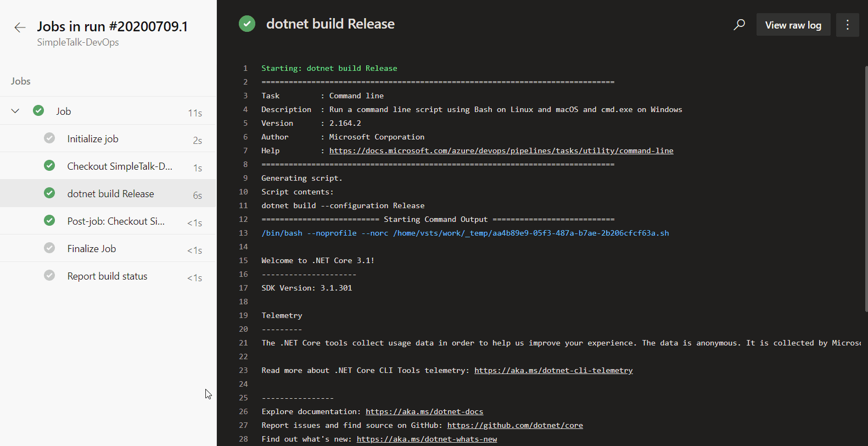Click the large green success icon in log header
This screenshot has height=446, width=868.
247,24
